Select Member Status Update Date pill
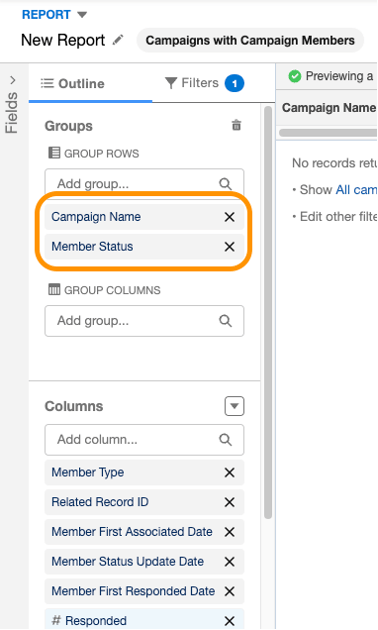The width and height of the screenshot is (378, 630). (144, 561)
